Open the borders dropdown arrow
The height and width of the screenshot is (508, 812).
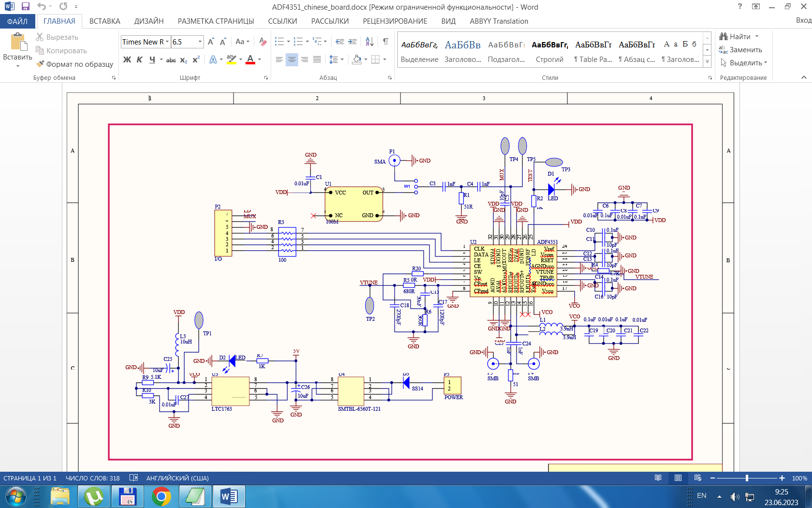385,60
